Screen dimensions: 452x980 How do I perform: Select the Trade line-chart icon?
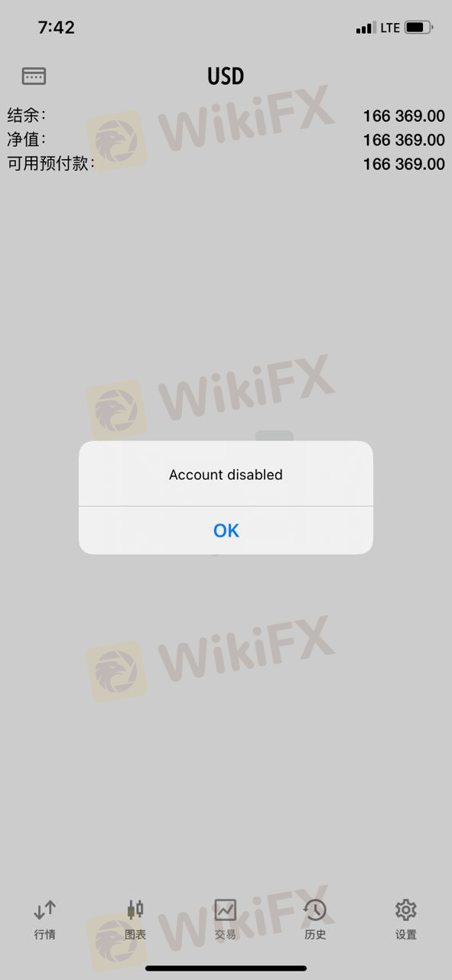point(226,910)
